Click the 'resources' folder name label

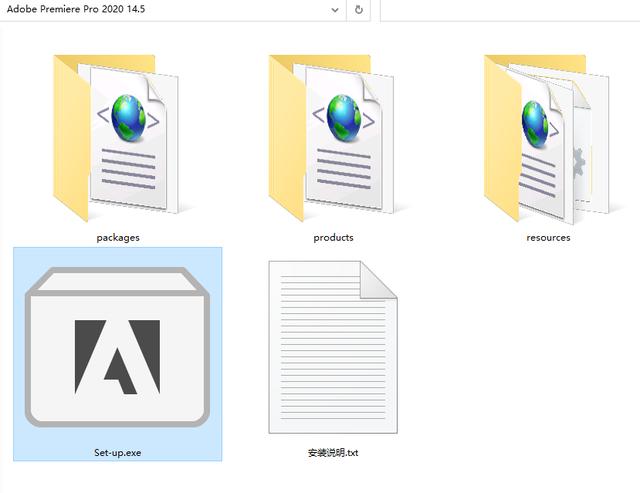[548, 238]
